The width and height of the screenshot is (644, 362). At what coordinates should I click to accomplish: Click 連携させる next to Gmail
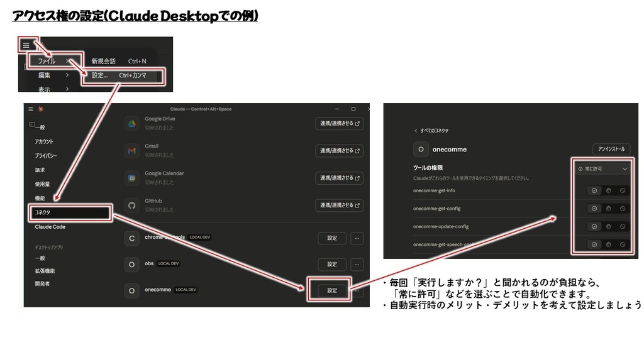point(339,149)
